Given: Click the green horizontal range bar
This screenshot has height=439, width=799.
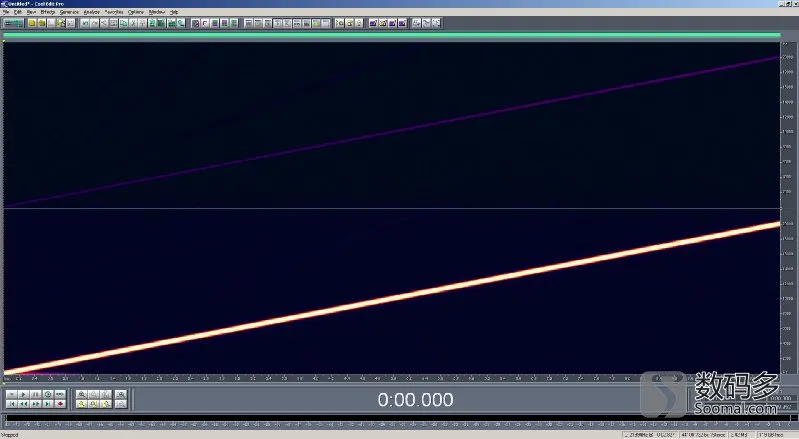Looking at the screenshot, I should click(x=392, y=35).
